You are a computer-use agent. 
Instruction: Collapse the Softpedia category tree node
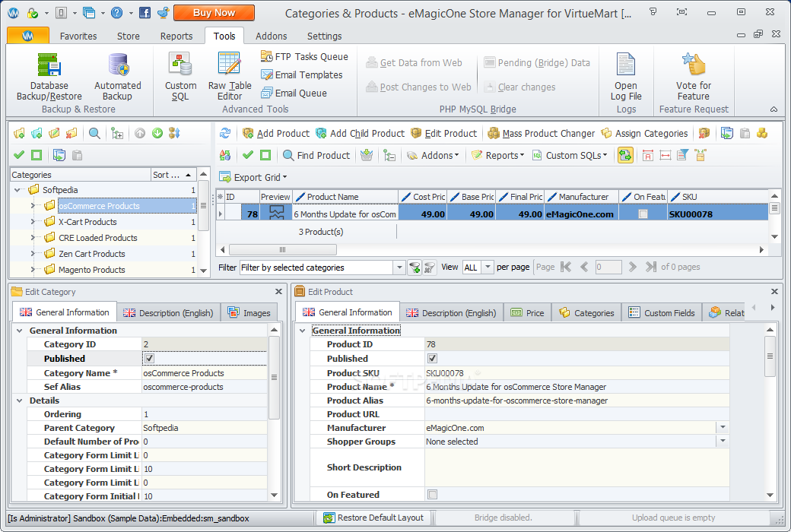(x=17, y=189)
